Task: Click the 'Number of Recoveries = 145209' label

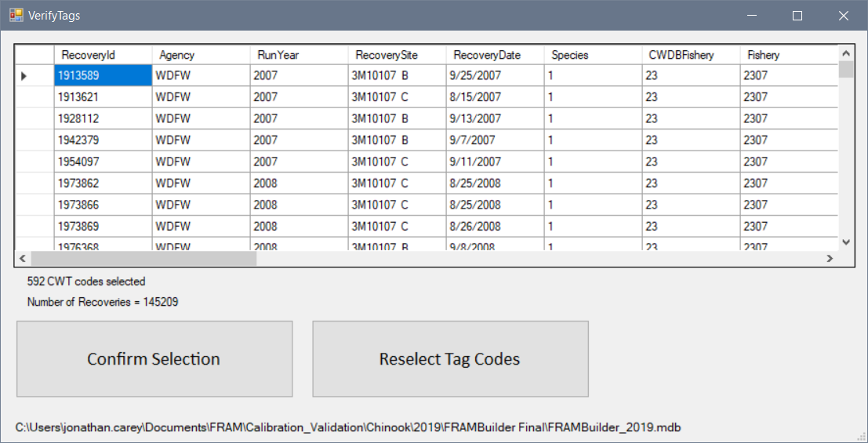Action: pos(103,303)
